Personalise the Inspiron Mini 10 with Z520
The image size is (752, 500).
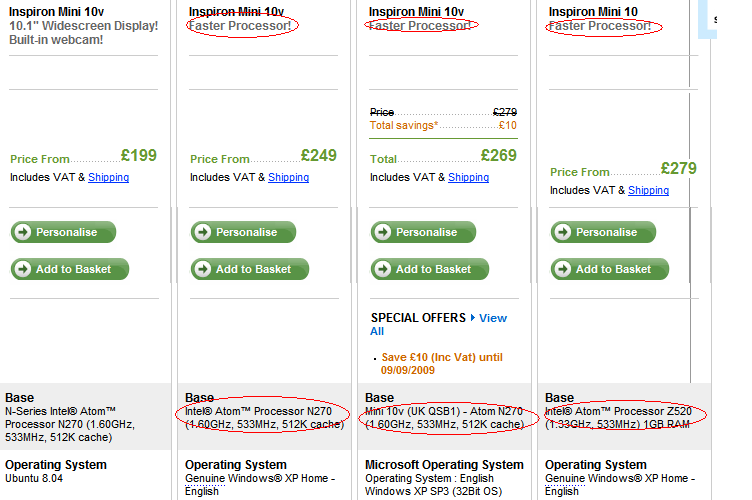603,232
